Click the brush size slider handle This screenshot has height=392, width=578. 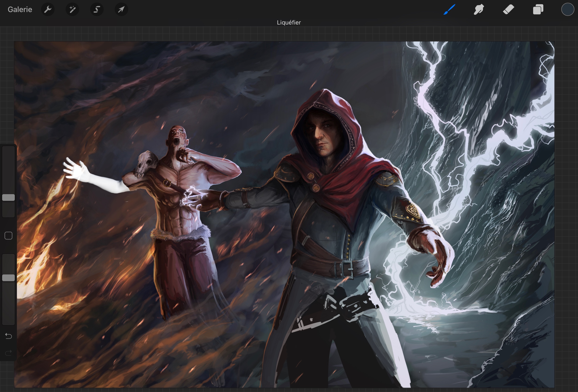(x=9, y=198)
